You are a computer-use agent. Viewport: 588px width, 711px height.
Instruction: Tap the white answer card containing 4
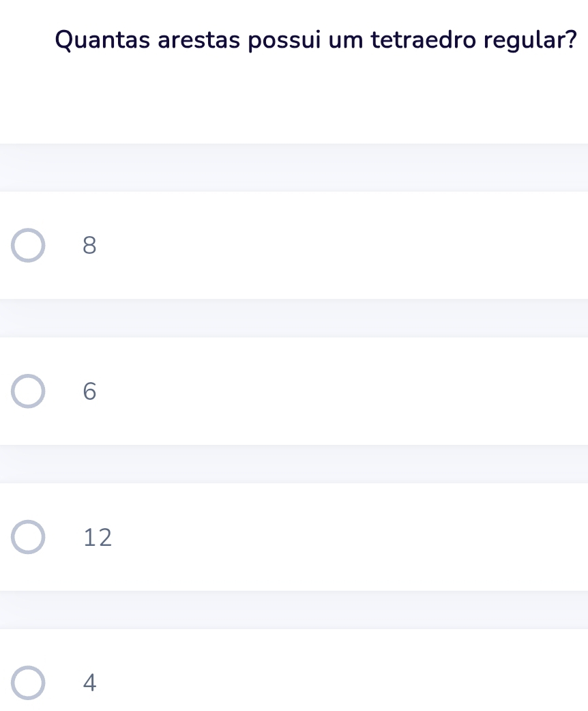tap(294, 670)
